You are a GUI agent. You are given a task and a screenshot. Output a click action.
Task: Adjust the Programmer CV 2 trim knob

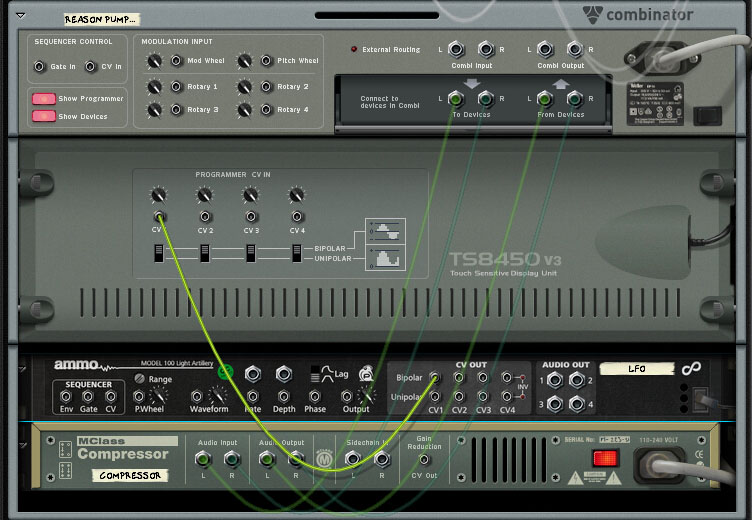(205, 195)
